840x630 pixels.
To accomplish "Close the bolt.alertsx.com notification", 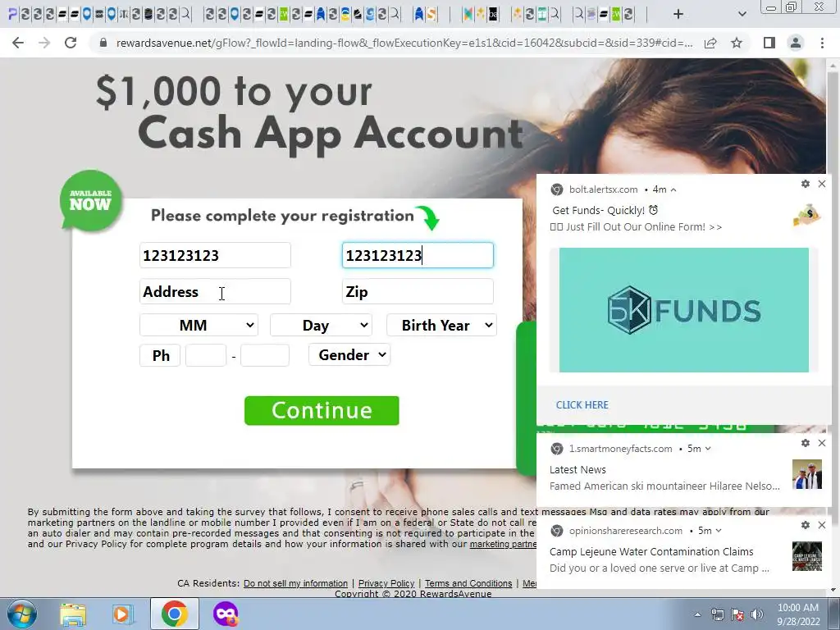I will (822, 184).
